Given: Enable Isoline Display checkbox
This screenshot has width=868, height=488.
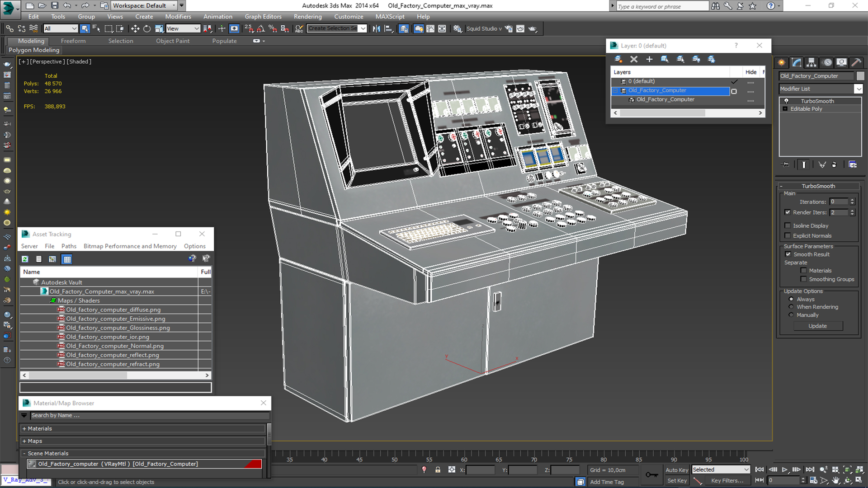Looking at the screenshot, I should [788, 225].
